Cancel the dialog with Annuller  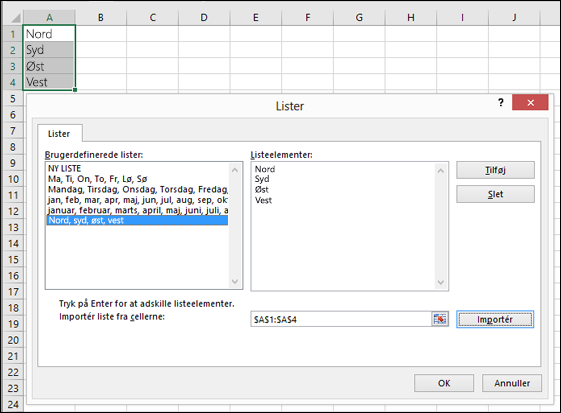pyautogui.click(x=512, y=383)
